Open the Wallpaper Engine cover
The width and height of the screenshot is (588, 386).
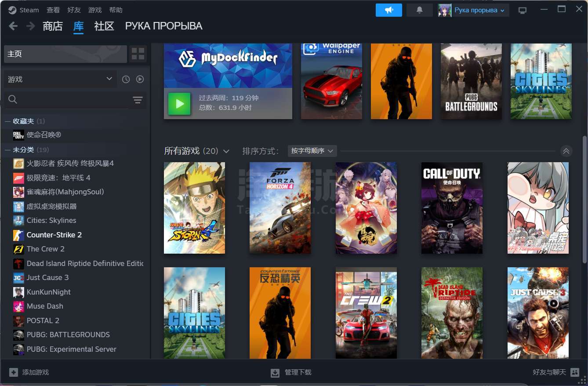[331, 81]
